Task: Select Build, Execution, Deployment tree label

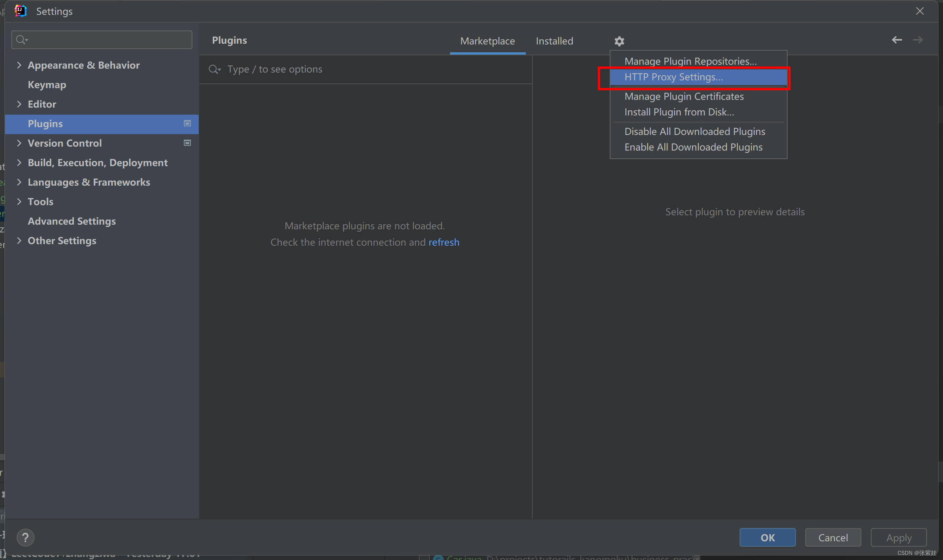Action: 98,163
